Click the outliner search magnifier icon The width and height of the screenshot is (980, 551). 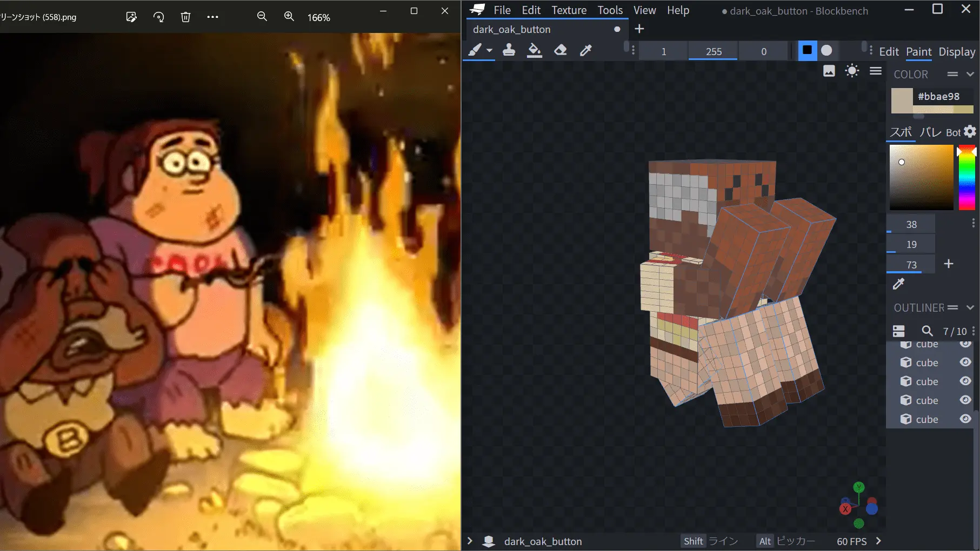pos(927,331)
